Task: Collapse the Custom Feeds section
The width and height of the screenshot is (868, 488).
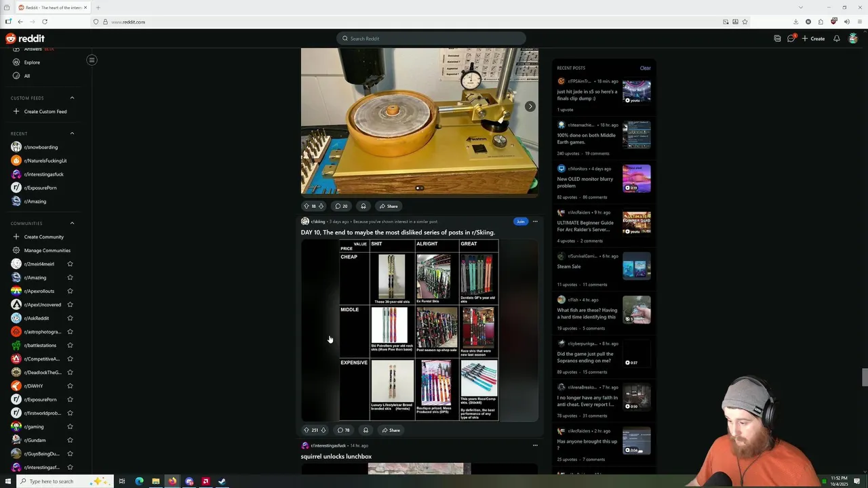Action: pos(72,98)
